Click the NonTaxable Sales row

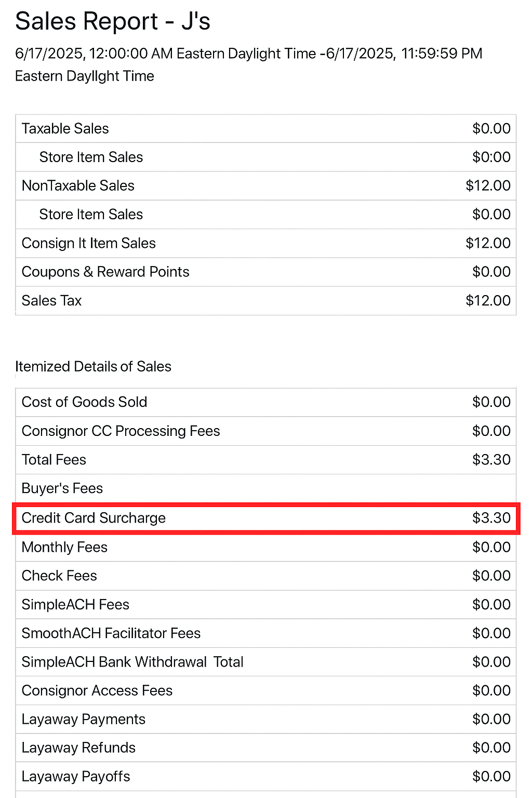(x=265, y=185)
